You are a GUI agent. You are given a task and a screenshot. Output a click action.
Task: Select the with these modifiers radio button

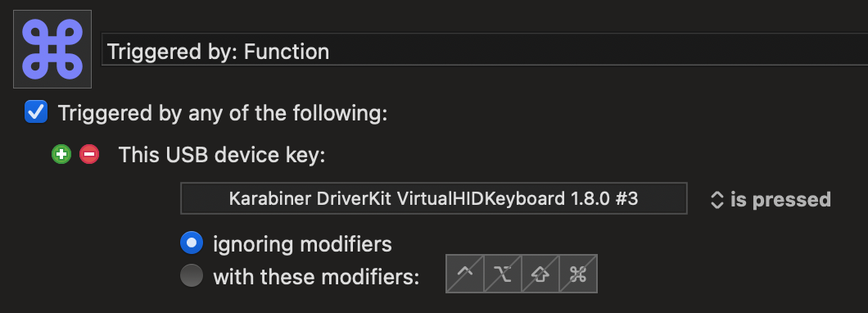click(x=192, y=275)
